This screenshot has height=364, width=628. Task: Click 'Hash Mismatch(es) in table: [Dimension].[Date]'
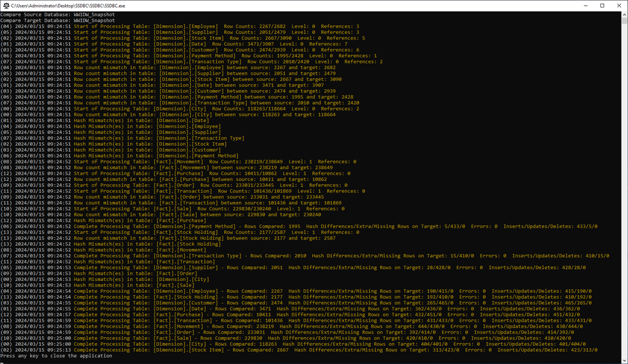[x=104, y=121]
